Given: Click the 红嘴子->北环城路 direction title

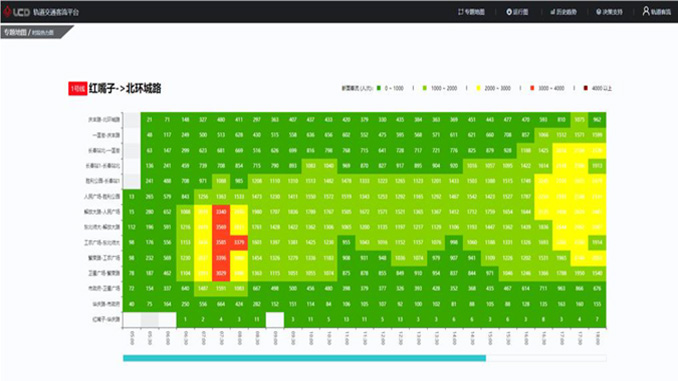Looking at the screenshot, I should pos(125,89).
